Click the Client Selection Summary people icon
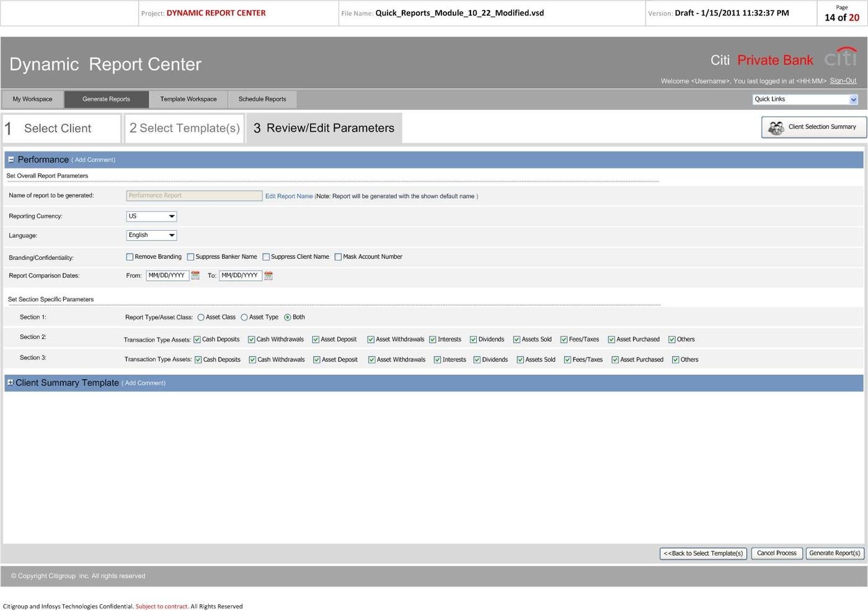 pyautogui.click(x=776, y=127)
